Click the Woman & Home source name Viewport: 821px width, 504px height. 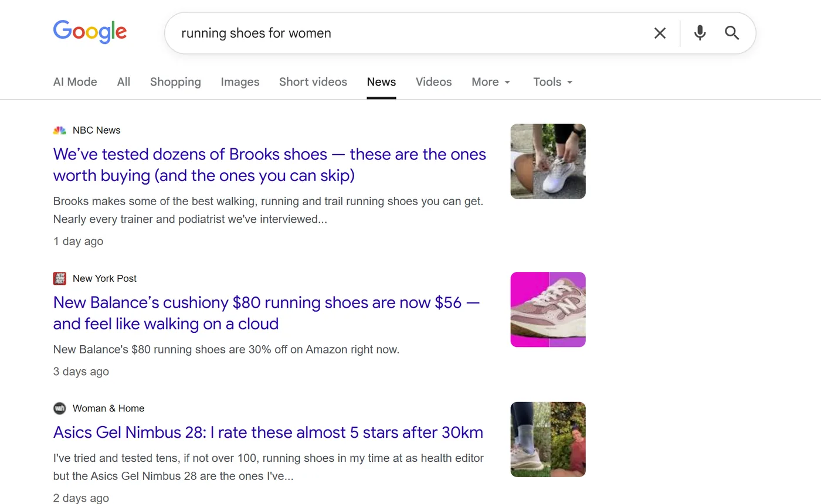108,408
